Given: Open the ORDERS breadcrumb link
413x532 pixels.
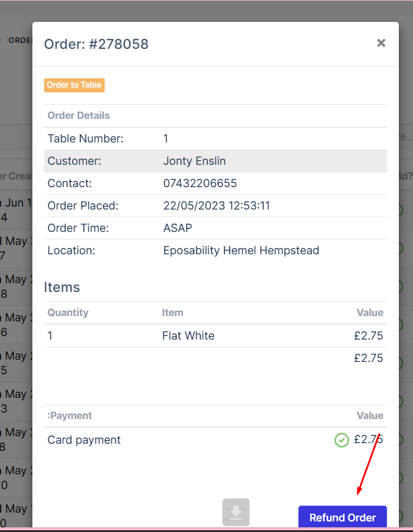Looking at the screenshot, I should [x=21, y=40].
